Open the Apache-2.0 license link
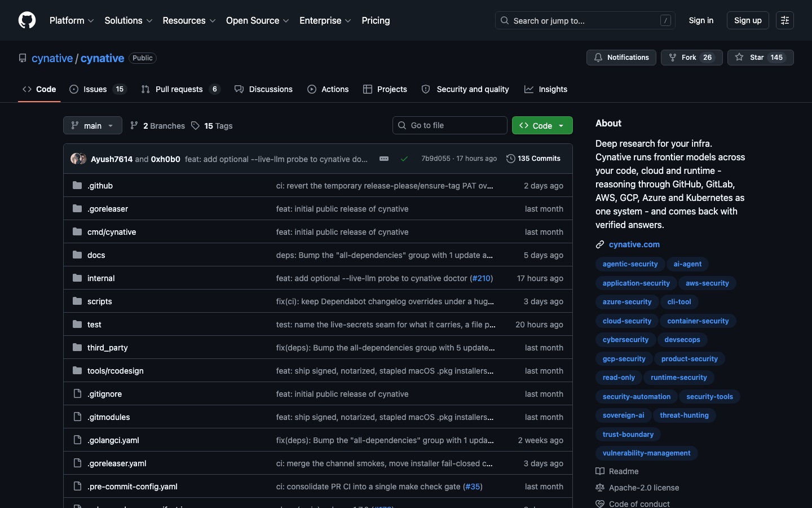The width and height of the screenshot is (812, 508). 638,488
